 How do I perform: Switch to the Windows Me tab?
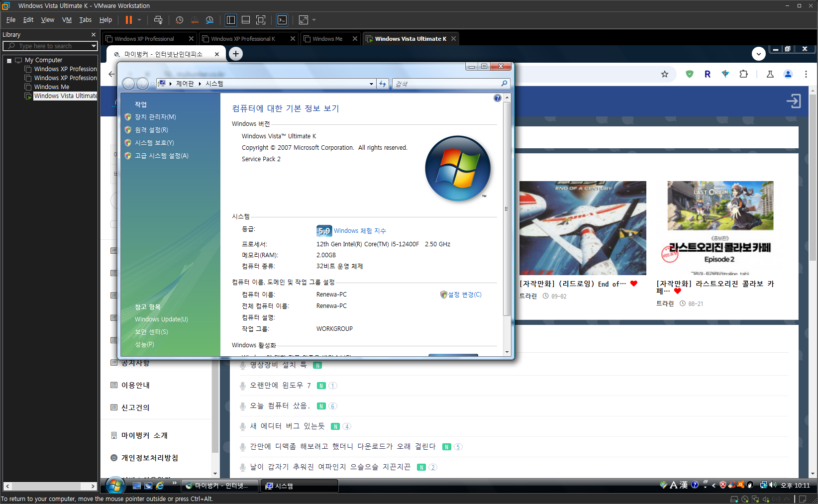[x=327, y=39]
